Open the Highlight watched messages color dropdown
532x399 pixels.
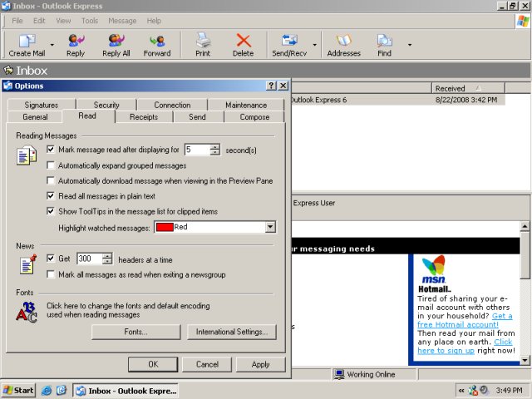(270, 227)
